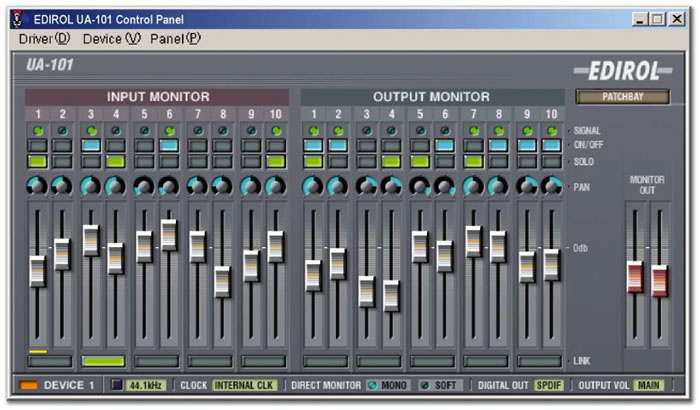This screenshot has width=700, height=410.
Task: Open the Driver menu
Action: [x=45, y=39]
